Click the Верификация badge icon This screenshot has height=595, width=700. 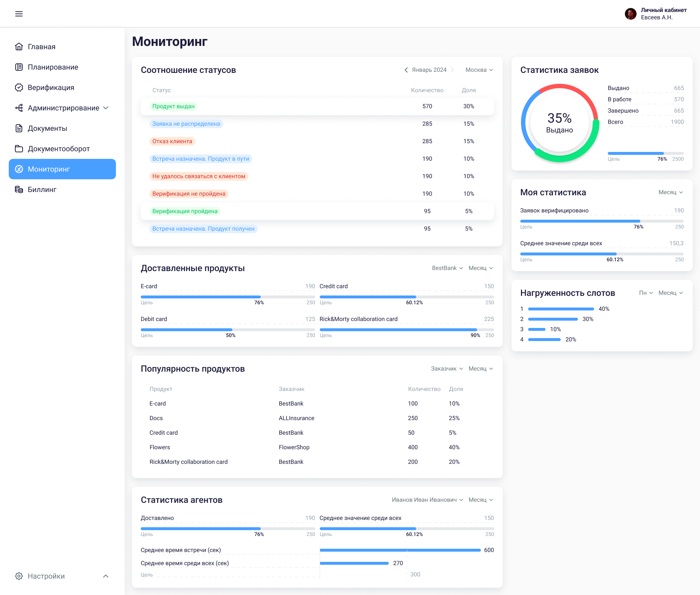[19, 87]
